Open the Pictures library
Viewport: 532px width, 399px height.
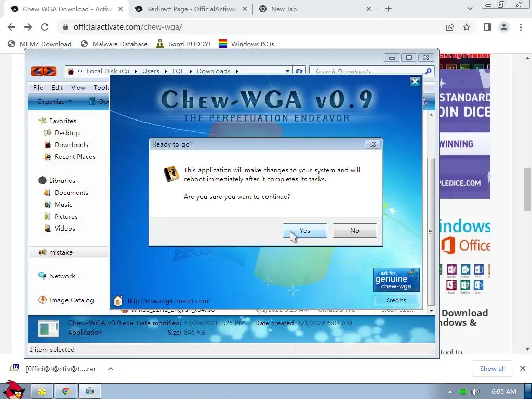66,217
